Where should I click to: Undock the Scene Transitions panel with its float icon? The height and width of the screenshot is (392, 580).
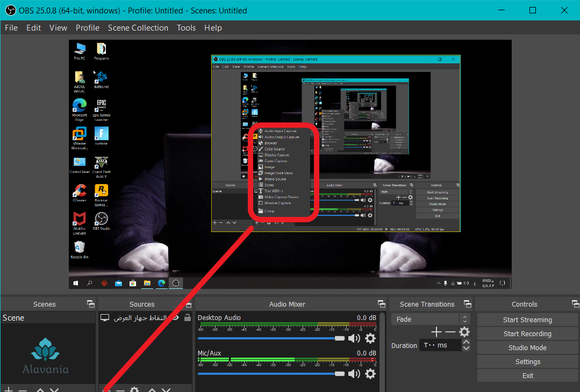point(468,304)
